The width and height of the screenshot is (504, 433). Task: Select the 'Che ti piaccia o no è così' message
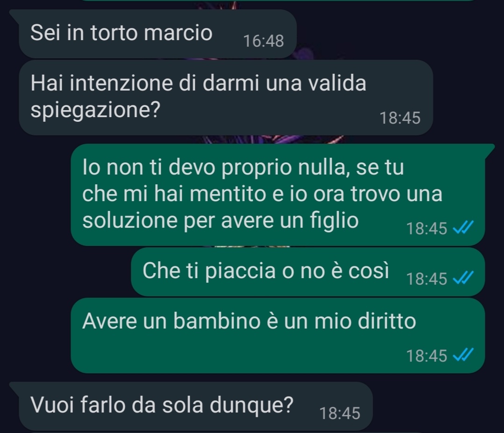(308, 272)
